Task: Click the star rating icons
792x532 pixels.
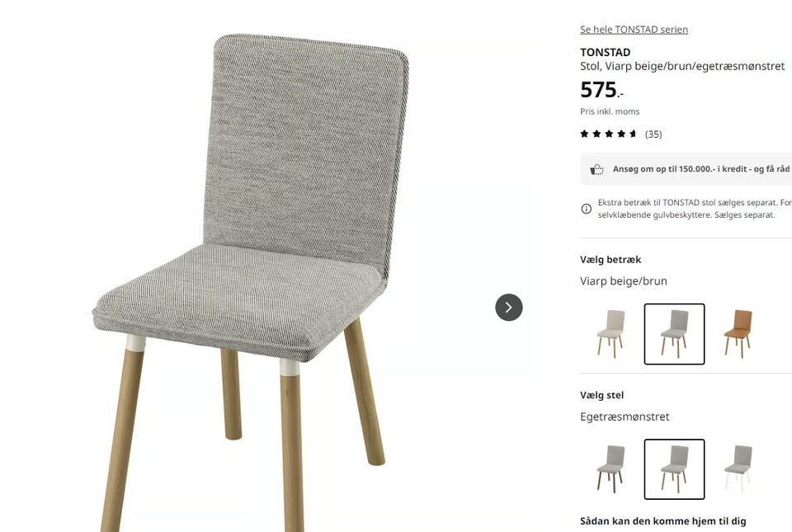Action: click(609, 134)
